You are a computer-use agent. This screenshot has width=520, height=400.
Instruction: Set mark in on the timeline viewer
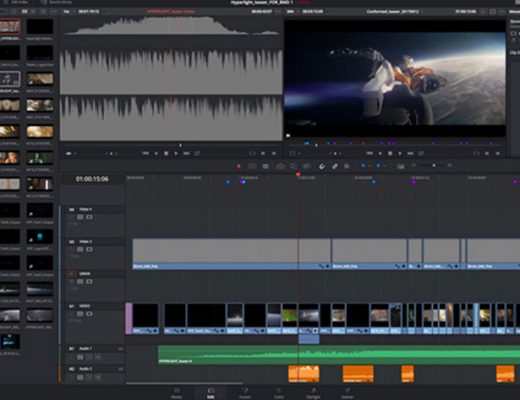tap(487, 153)
